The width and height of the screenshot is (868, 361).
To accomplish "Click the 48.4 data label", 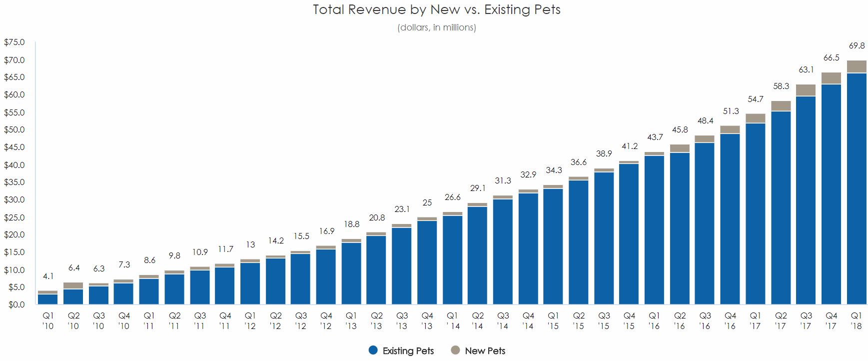I will (705, 120).
